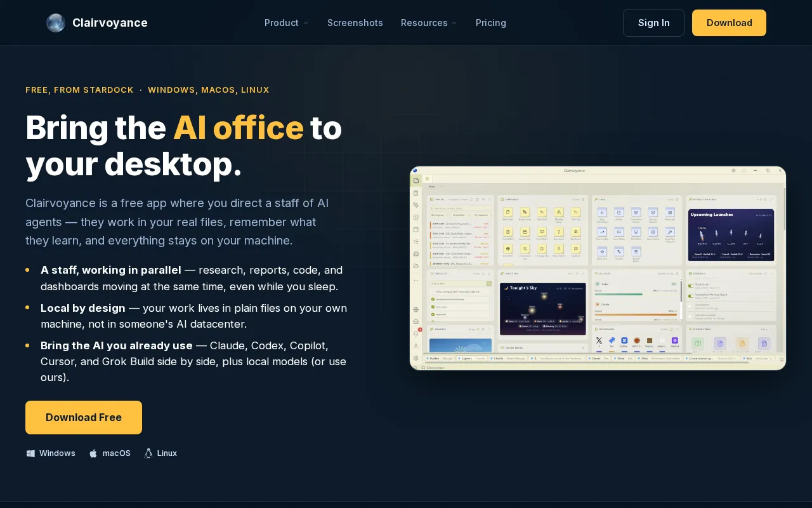Click the inbox icon in the app preview sidebar
This screenshot has height=508, width=812.
coord(416,321)
